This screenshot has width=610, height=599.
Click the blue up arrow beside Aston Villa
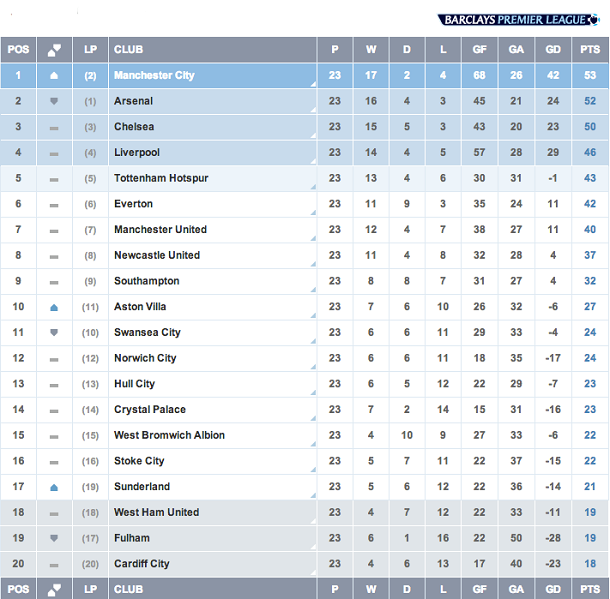click(x=54, y=307)
